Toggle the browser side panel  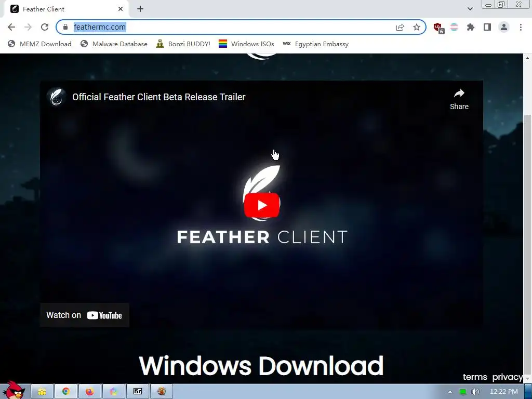point(487,27)
